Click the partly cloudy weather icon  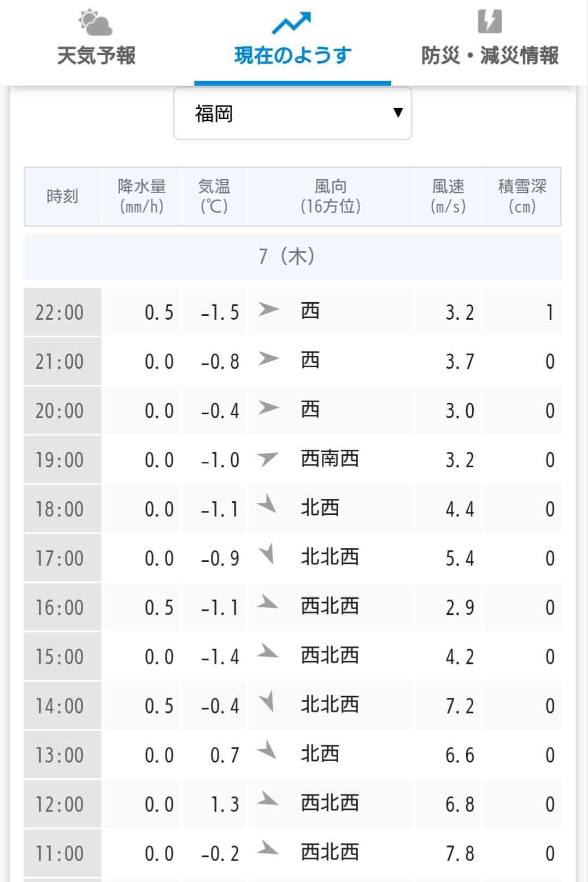click(x=96, y=22)
